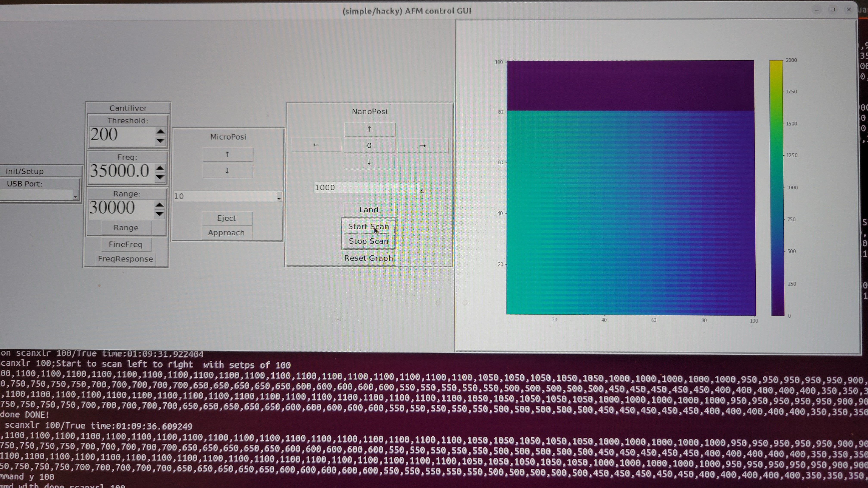This screenshot has height=488, width=868.
Task: Click NanoPosi left arrow button
Action: (316, 145)
